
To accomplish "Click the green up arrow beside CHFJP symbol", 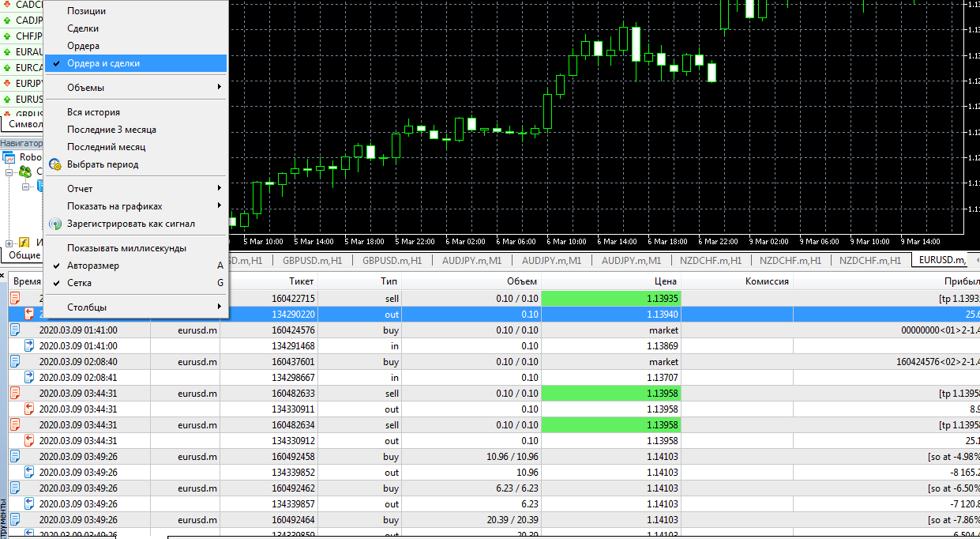I will [x=7, y=36].
